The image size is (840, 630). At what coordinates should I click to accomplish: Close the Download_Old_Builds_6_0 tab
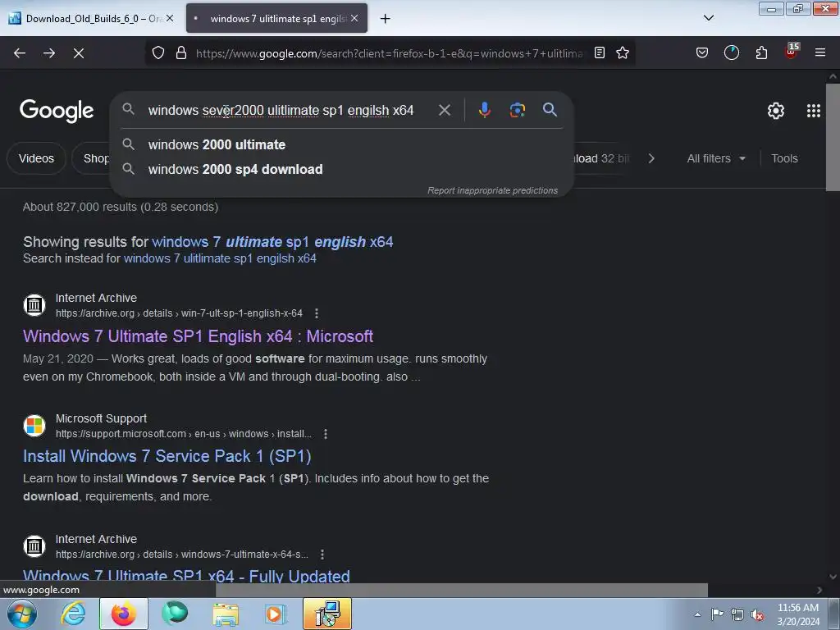[169, 18]
